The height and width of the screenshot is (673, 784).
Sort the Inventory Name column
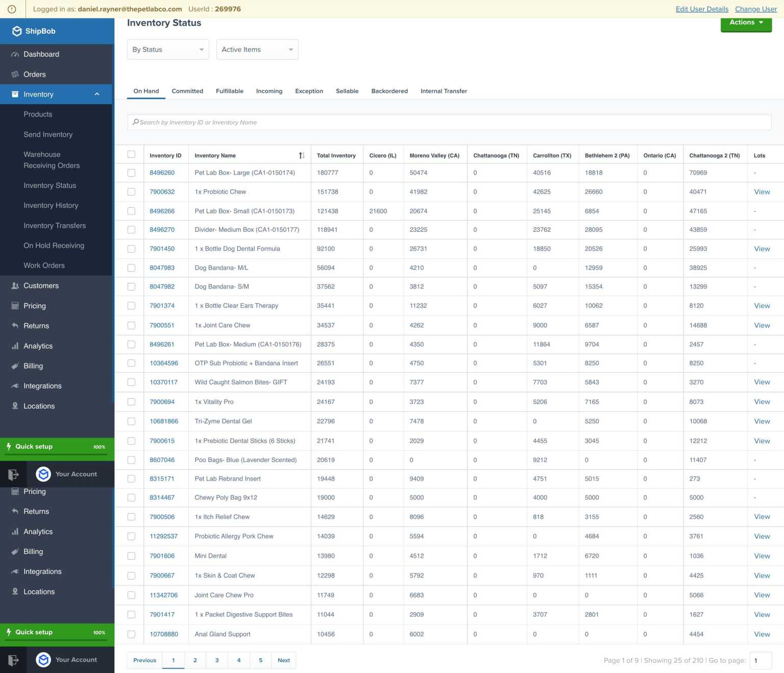302,155
